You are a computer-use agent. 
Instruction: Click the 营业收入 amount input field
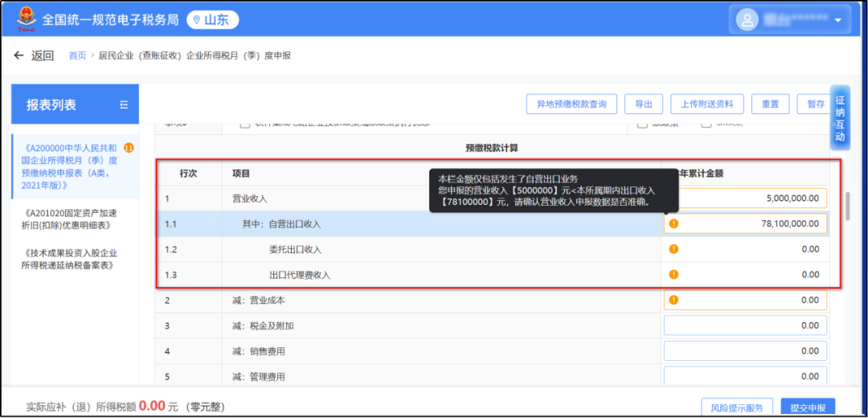pos(744,199)
